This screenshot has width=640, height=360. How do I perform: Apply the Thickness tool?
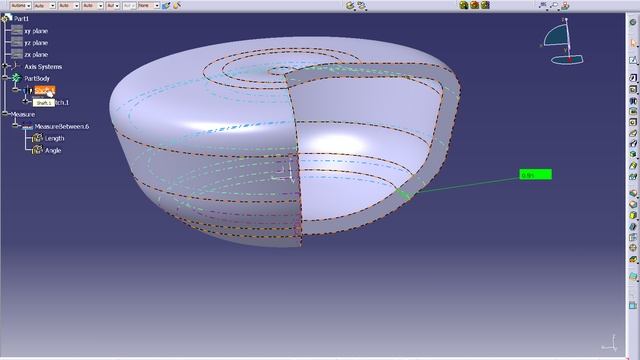pos(633,237)
